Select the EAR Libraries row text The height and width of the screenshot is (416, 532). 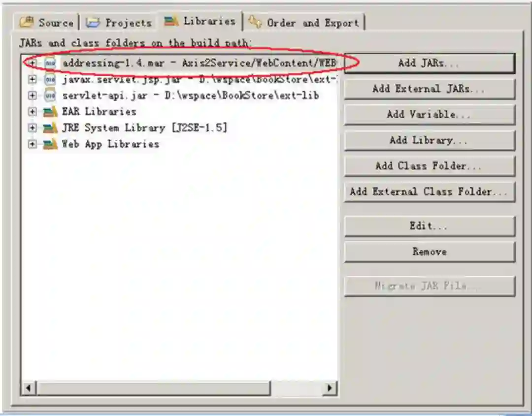point(99,111)
